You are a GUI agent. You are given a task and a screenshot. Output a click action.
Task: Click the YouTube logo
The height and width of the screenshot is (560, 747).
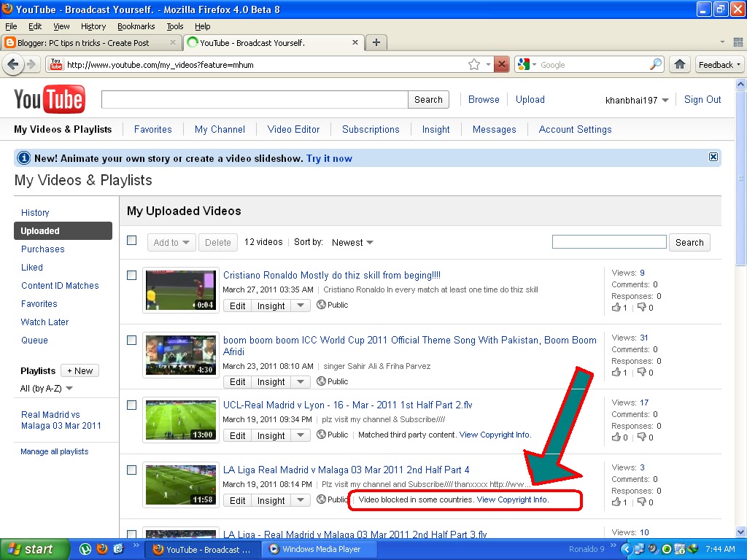50,99
